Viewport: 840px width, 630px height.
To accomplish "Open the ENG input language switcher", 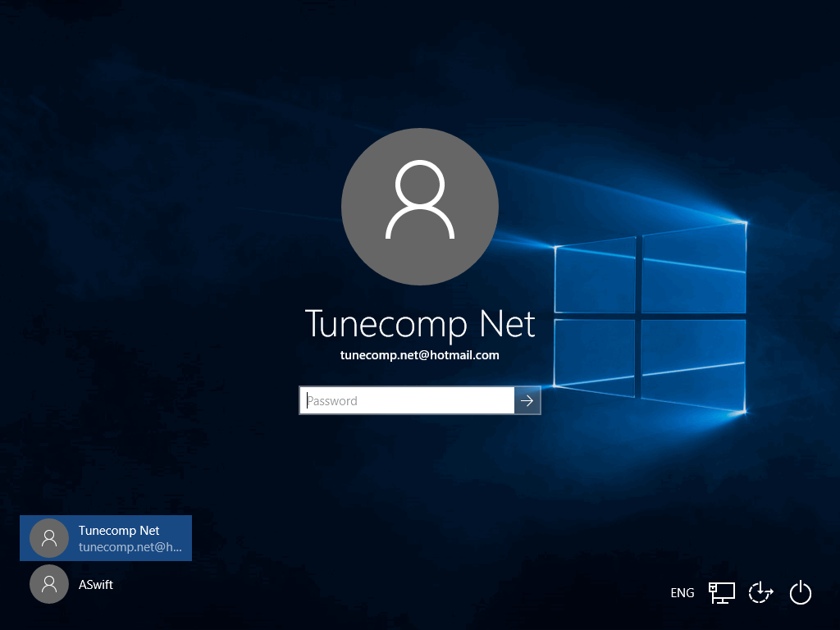I will point(682,592).
